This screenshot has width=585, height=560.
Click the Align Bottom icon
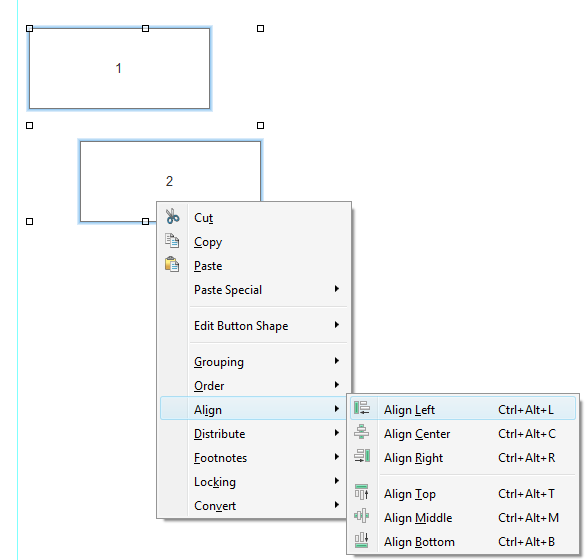tap(362, 540)
